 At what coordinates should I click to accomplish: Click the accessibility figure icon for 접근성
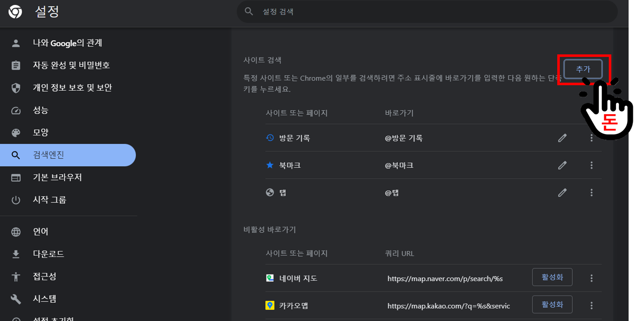pos(16,277)
